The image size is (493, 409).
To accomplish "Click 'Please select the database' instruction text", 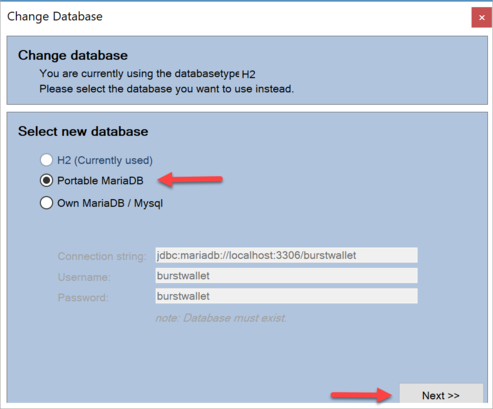I will point(167,89).
